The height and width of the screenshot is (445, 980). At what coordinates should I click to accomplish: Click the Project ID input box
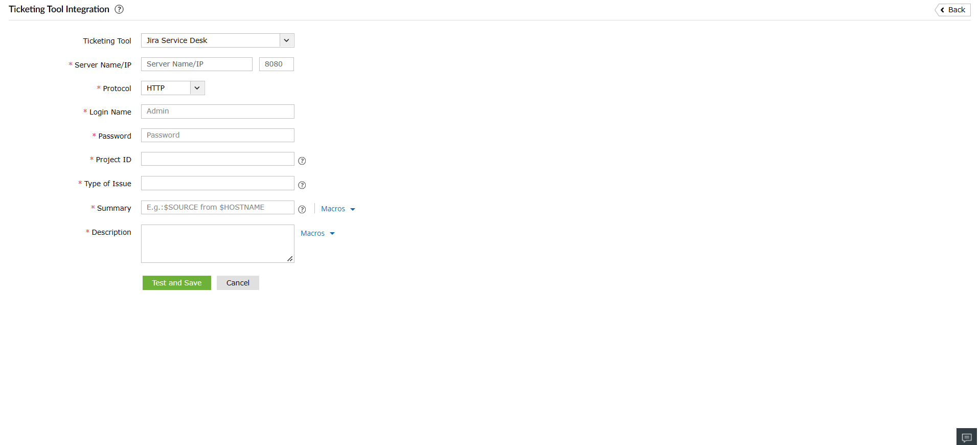tap(218, 159)
